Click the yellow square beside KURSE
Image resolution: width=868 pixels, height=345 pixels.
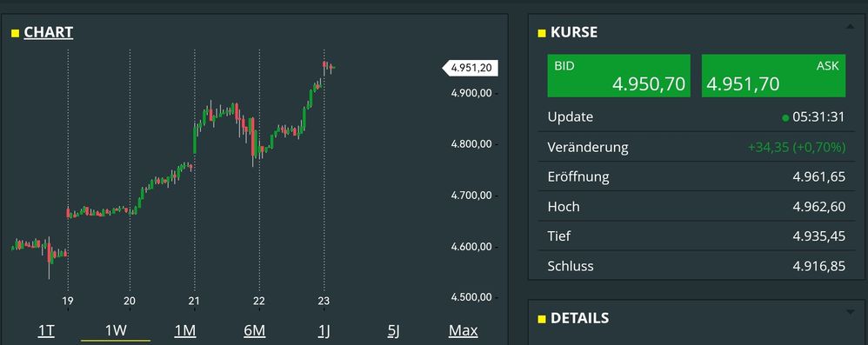pos(542,34)
